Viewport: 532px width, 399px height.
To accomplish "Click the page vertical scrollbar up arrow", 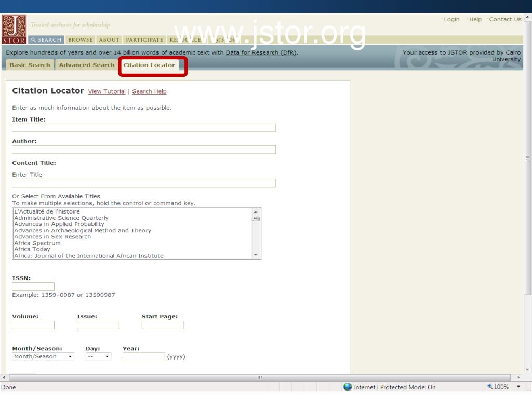I will [528, 17].
